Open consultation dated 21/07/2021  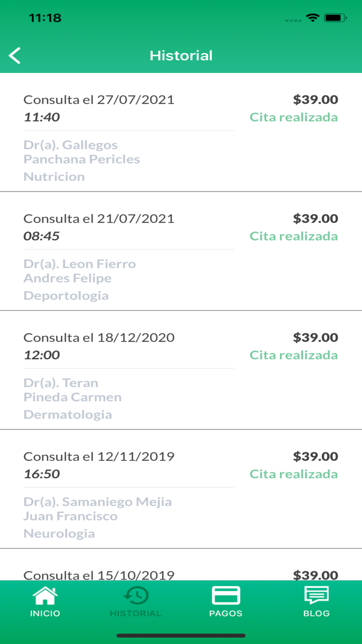click(99, 219)
